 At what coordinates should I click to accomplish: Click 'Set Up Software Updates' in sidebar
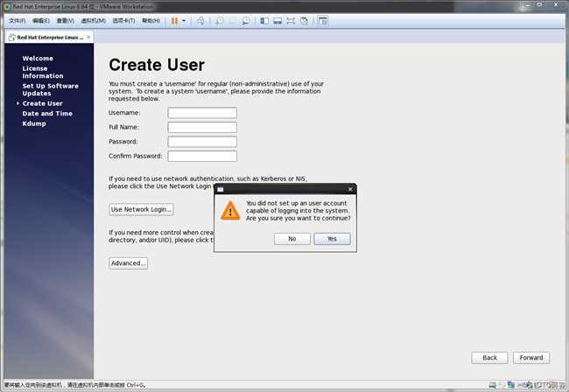(x=51, y=89)
